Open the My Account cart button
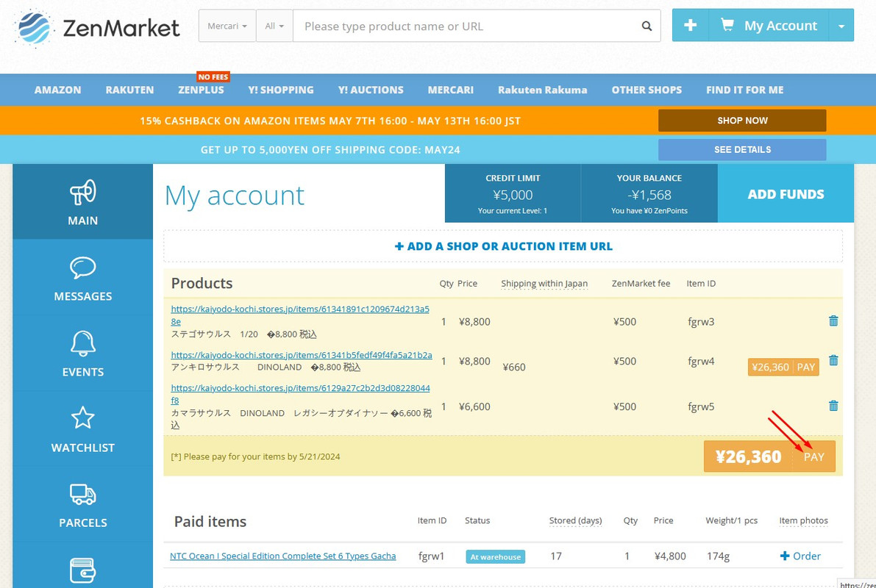The image size is (876, 588). tap(768, 25)
